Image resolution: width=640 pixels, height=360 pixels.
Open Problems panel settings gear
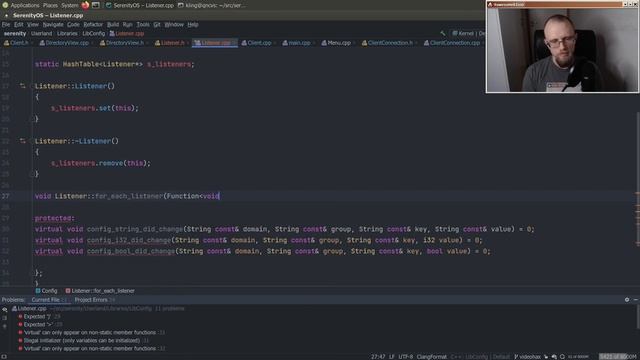pos(627,300)
